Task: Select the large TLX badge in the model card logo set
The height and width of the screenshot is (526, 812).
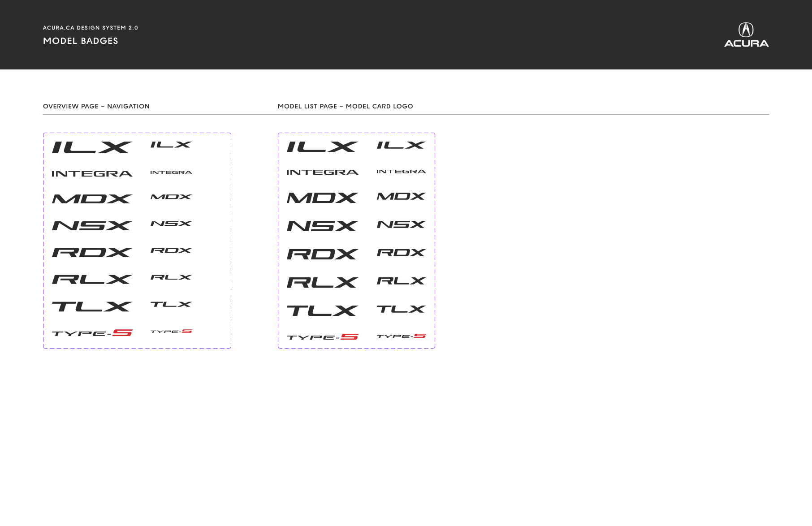Action: point(322,310)
